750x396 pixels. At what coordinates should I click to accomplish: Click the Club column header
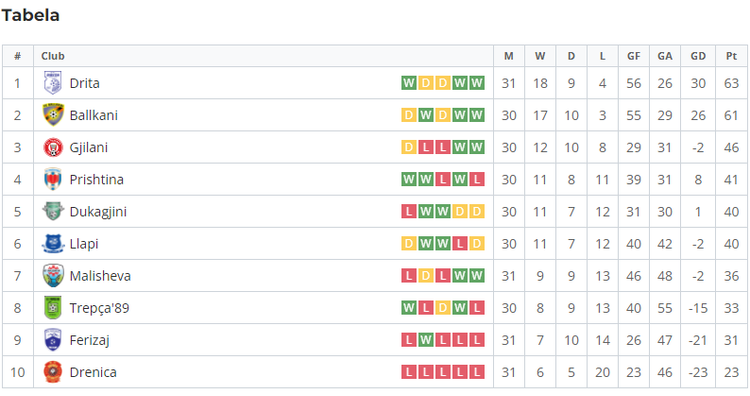tap(53, 56)
